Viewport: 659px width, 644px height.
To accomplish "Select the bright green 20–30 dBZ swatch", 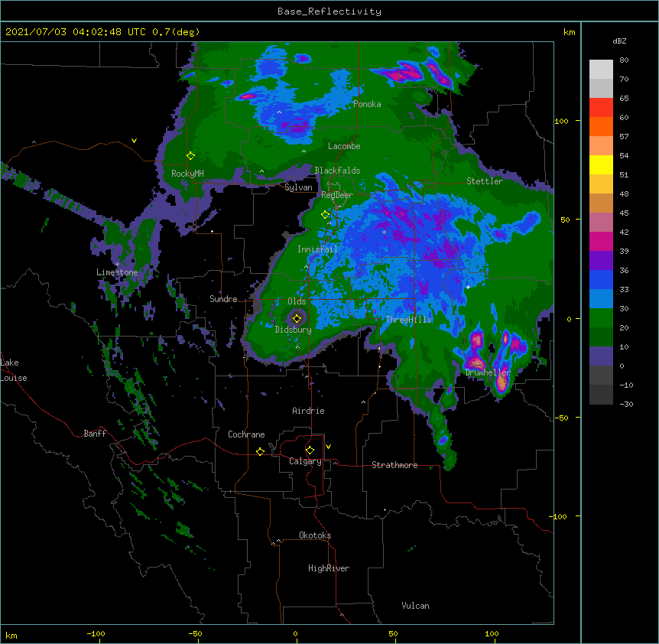I will 601,318.
